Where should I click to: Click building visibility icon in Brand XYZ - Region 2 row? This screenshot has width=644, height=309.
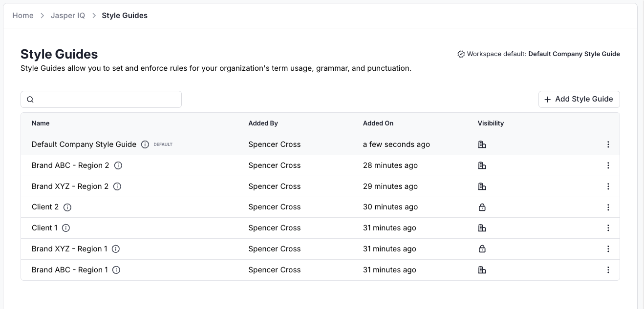(482, 186)
